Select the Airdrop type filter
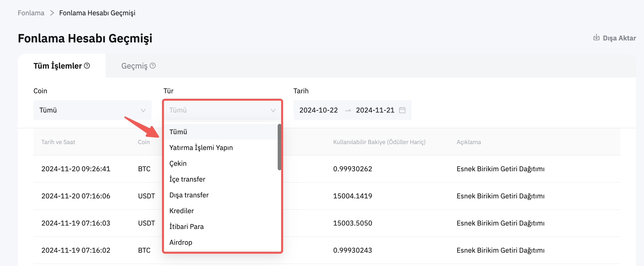Viewport: 644px width, 266px height. click(180, 242)
